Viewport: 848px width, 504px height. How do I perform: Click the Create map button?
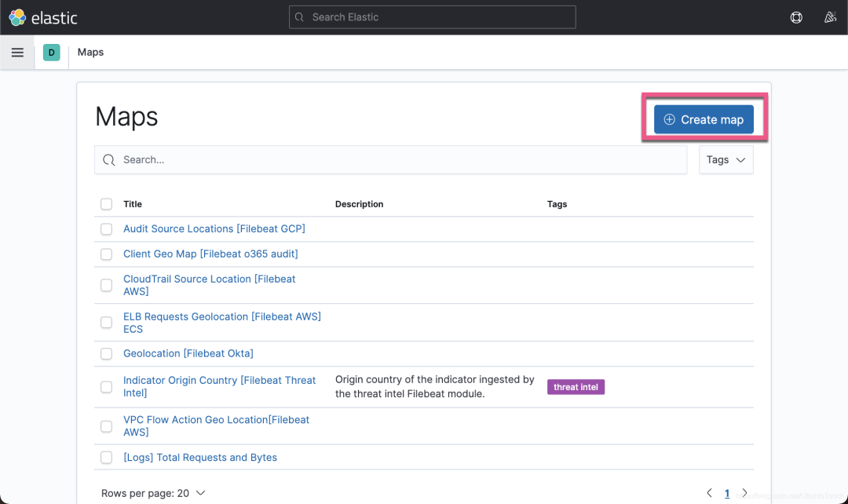(x=704, y=119)
